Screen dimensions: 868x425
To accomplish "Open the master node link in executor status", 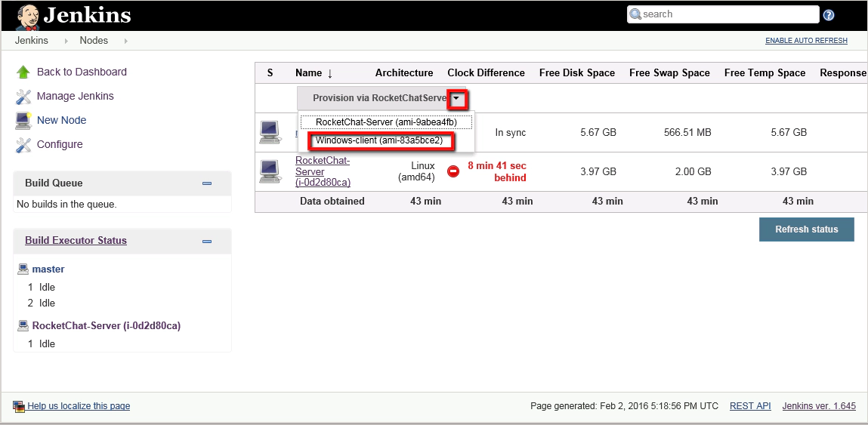I will click(x=48, y=269).
